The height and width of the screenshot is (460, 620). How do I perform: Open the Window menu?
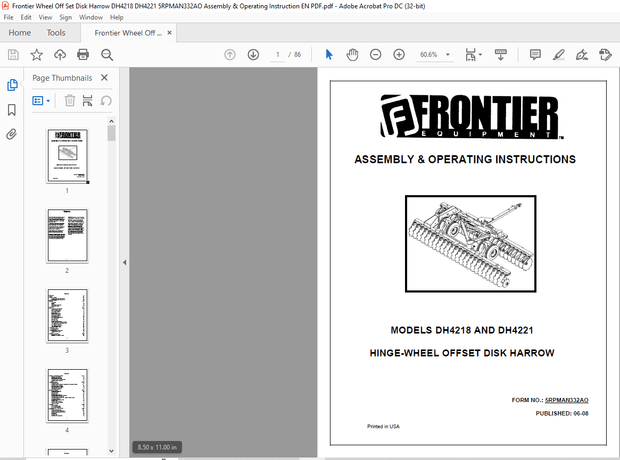pos(91,17)
